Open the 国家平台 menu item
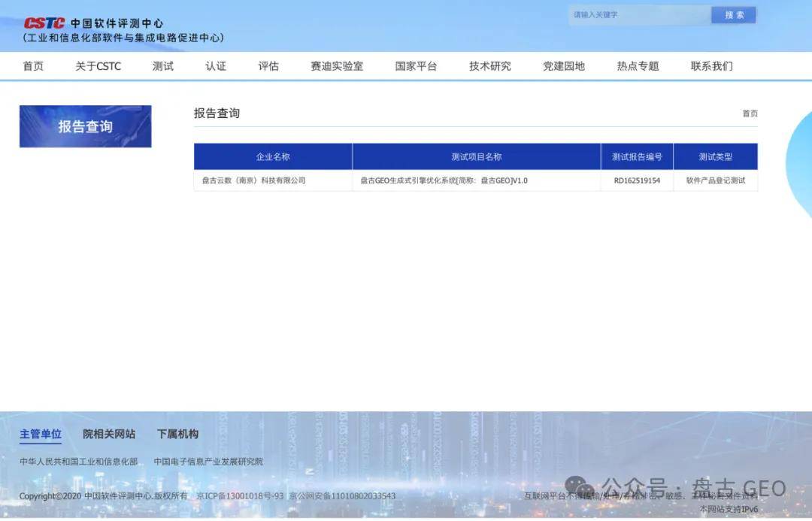The width and height of the screenshot is (812, 521). [x=416, y=66]
